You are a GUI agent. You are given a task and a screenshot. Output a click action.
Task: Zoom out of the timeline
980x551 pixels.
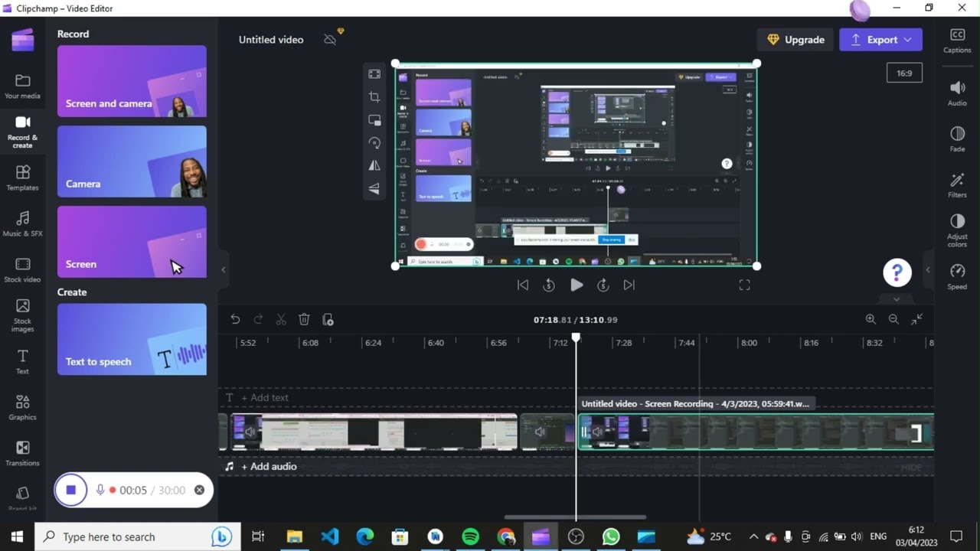coord(893,319)
